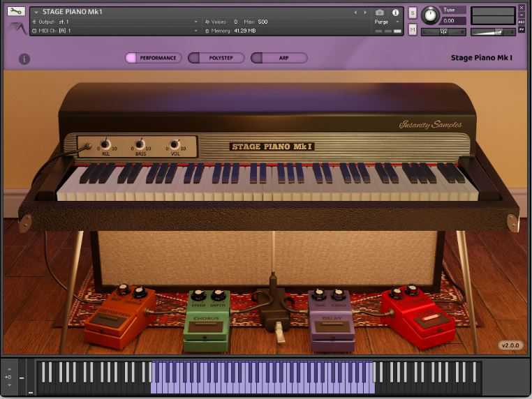Click the BASS knob on piano panel
Image resolution: width=532 pixels, height=399 pixels.
tap(140, 145)
